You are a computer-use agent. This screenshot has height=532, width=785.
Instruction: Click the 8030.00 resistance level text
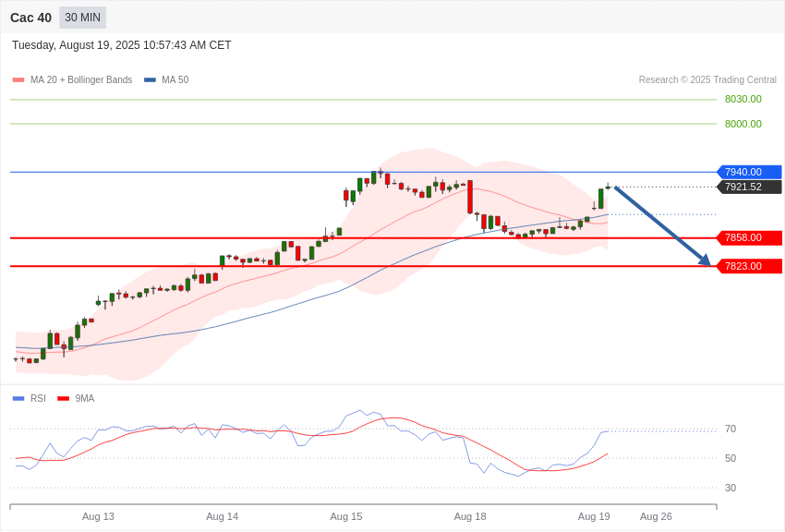coord(743,99)
